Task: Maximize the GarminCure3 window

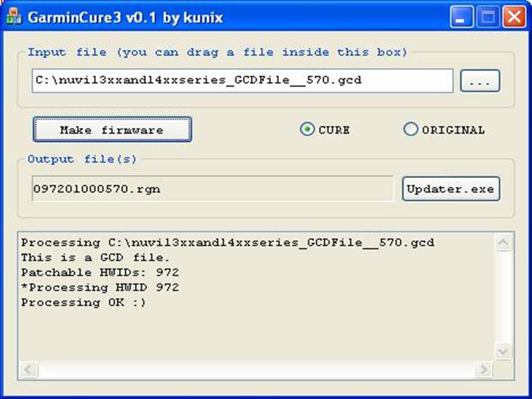Action: pos(488,16)
